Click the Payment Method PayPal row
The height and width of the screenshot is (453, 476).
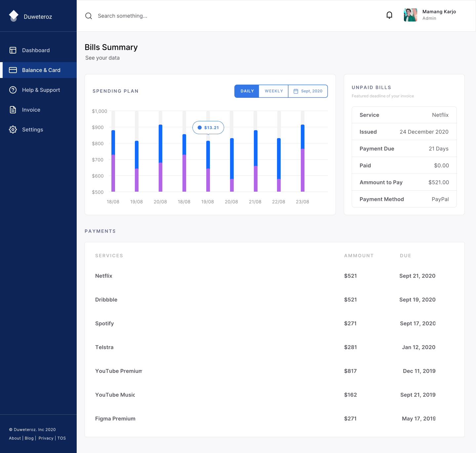404,199
